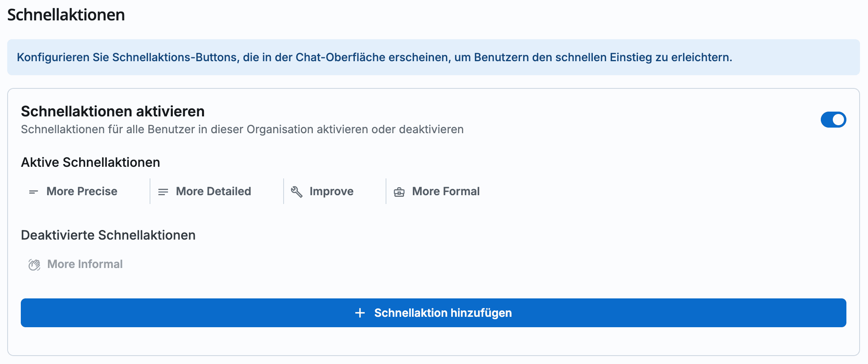The height and width of the screenshot is (364, 868).
Task: Click the Deaktivierte Schnellaktionen heading
Action: pos(108,235)
